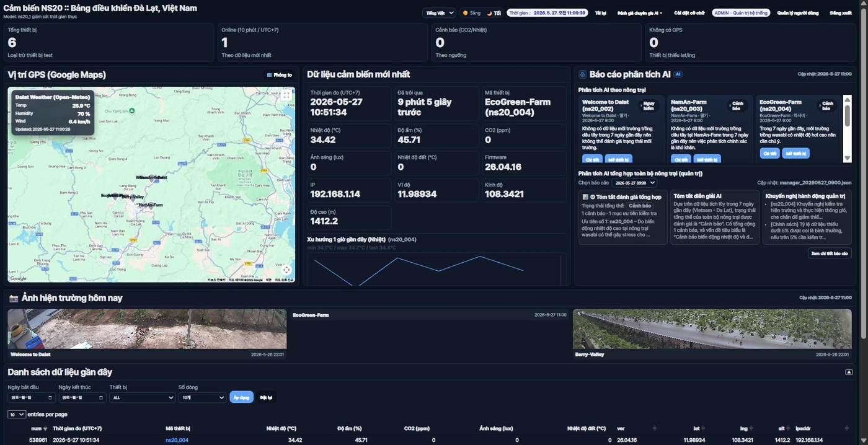Click Đăng xuất to log out

tap(841, 12)
